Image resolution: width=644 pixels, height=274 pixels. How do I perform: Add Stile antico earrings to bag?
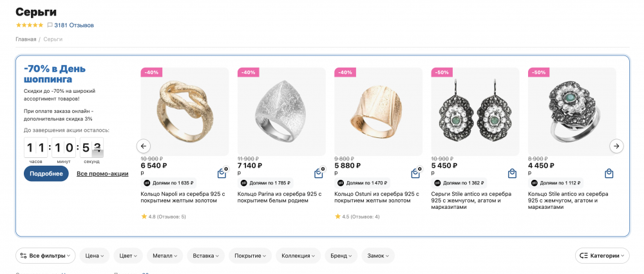(512, 173)
